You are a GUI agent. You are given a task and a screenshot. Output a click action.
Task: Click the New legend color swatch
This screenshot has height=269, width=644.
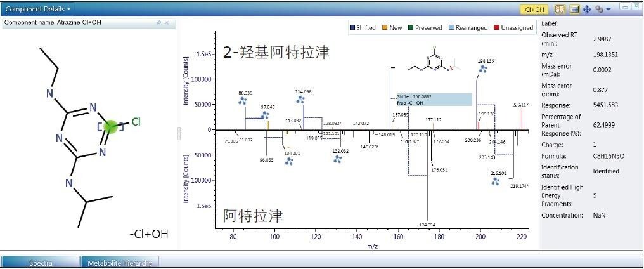point(385,27)
